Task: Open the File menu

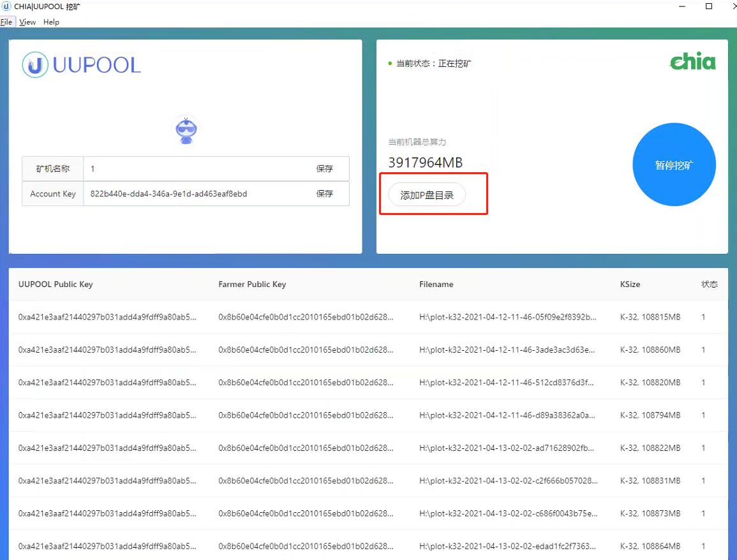Action: click(6, 22)
